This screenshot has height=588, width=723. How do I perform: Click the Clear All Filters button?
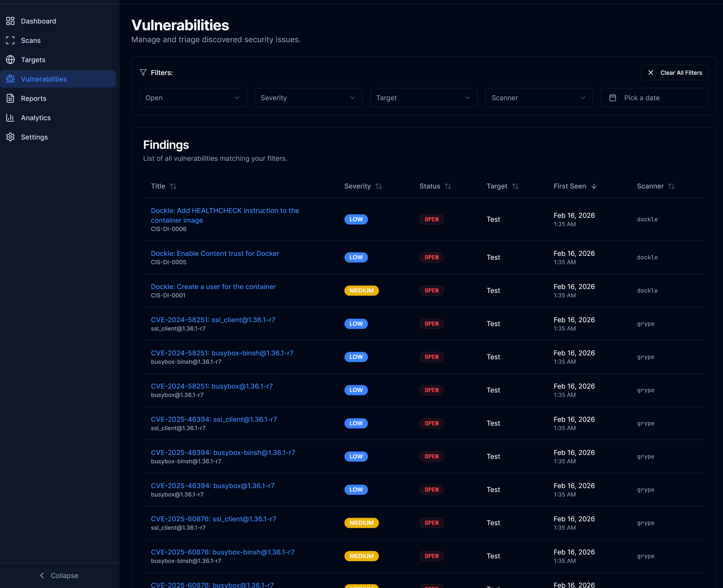674,72
